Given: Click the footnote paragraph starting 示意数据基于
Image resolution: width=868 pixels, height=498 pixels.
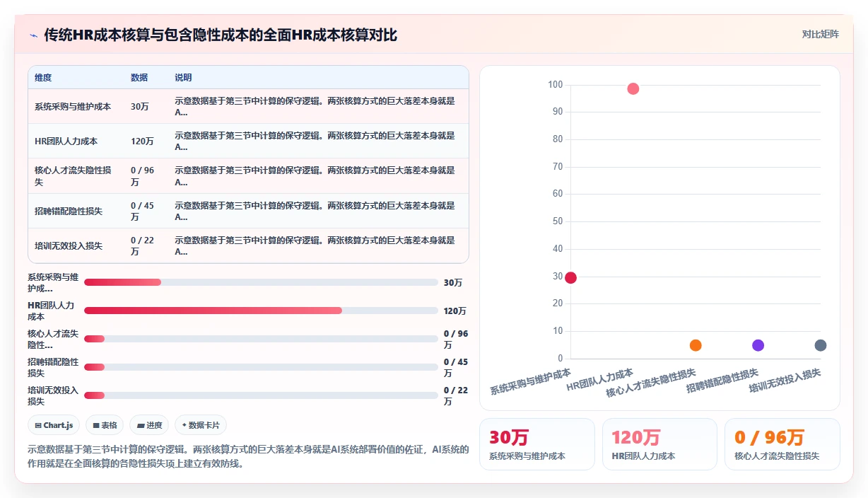Looking at the screenshot, I should [247, 457].
